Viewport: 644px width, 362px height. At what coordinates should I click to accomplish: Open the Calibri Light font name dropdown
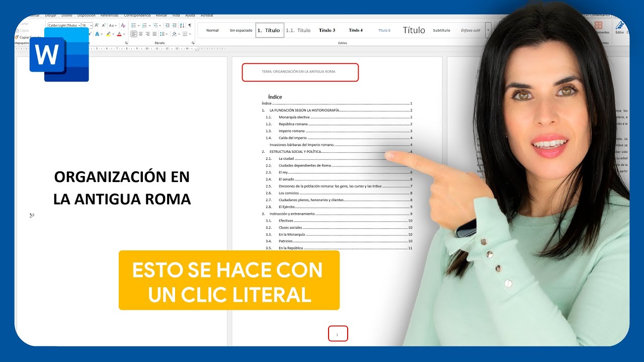tap(79, 25)
